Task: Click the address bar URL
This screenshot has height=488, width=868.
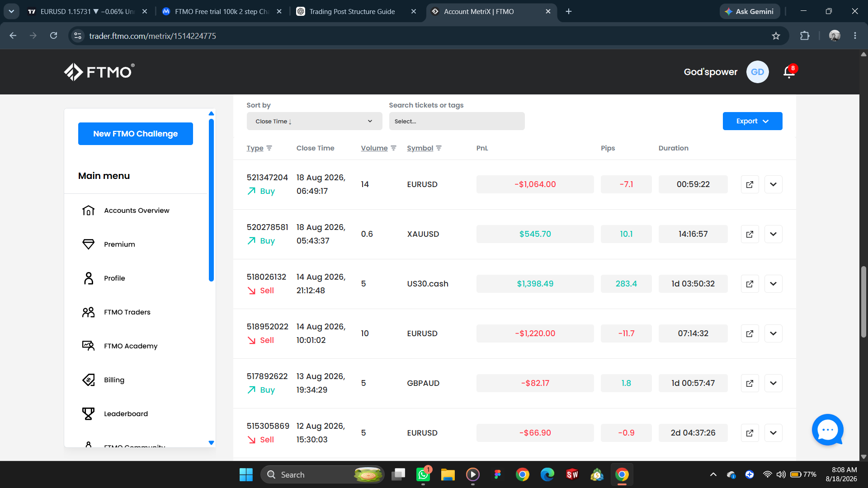Action: pyautogui.click(x=152, y=36)
